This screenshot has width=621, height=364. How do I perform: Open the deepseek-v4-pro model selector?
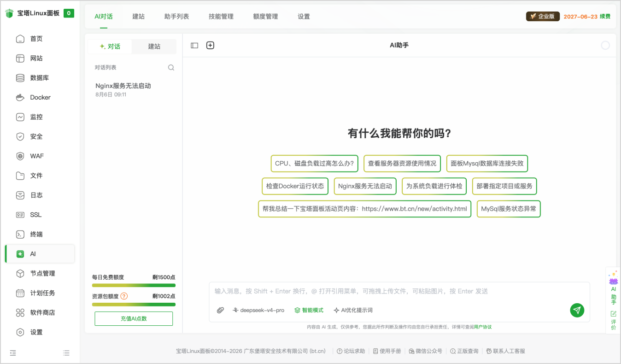click(x=258, y=310)
